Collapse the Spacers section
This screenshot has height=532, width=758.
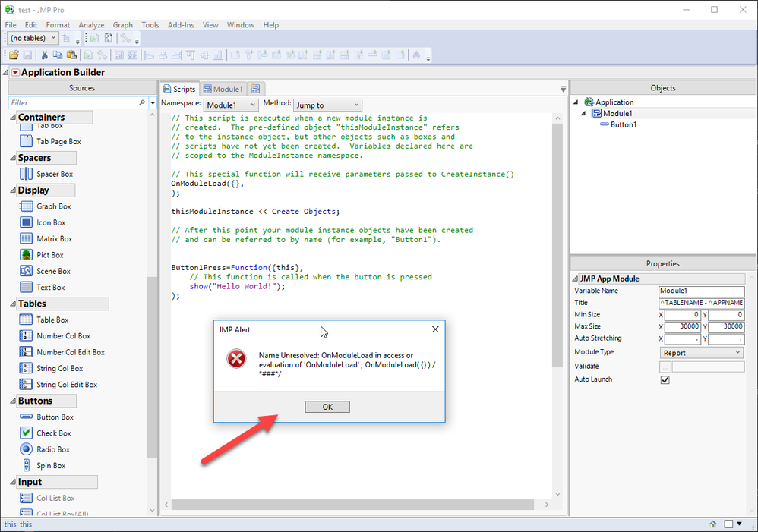[13, 158]
